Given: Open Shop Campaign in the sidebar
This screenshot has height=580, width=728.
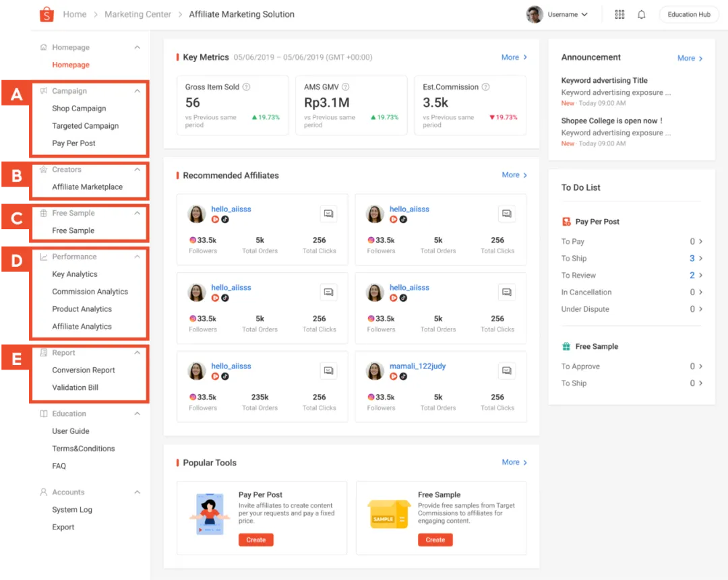Looking at the screenshot, I should click(79, 108).
